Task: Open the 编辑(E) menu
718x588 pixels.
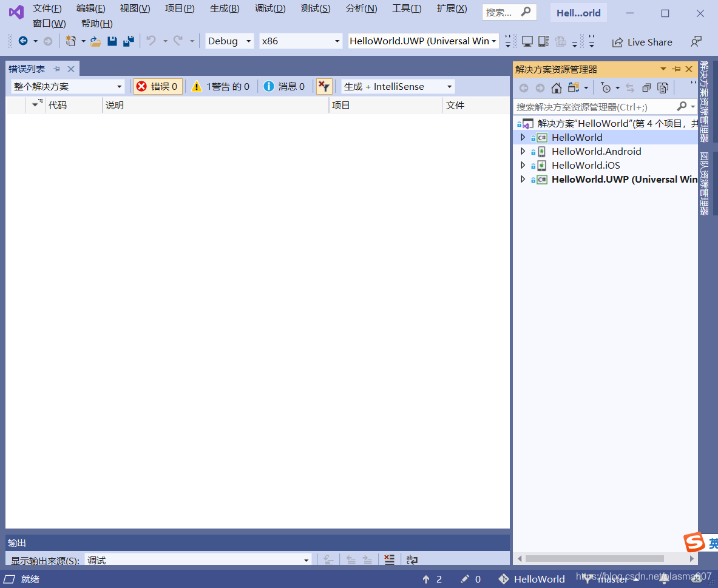Action: pyautogui.click(x=90, y=8)
